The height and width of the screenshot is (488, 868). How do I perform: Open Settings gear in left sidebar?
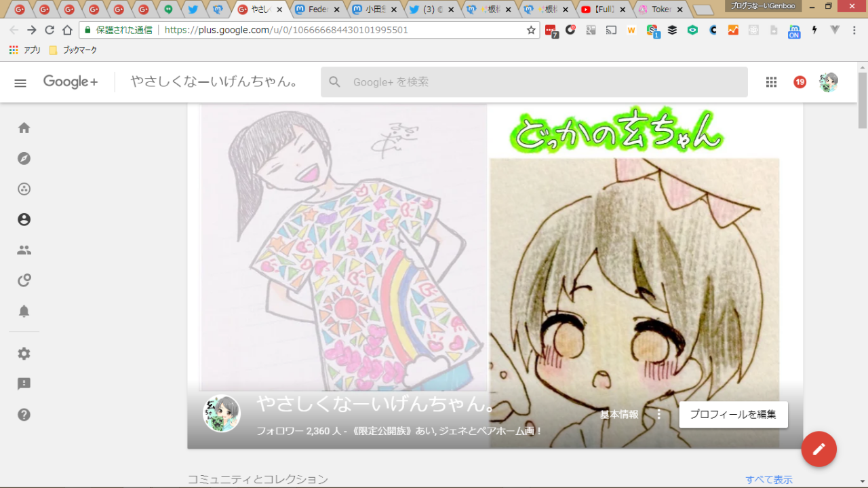click(24, 354)
